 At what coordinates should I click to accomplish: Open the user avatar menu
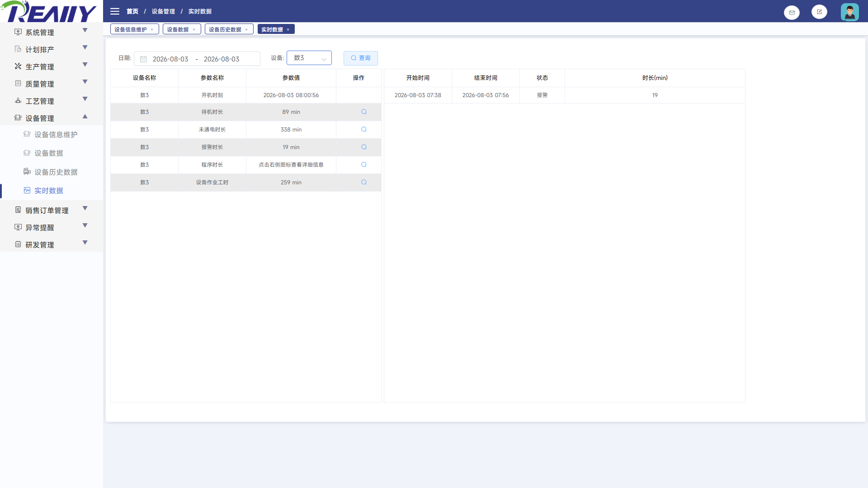point(850,12)
